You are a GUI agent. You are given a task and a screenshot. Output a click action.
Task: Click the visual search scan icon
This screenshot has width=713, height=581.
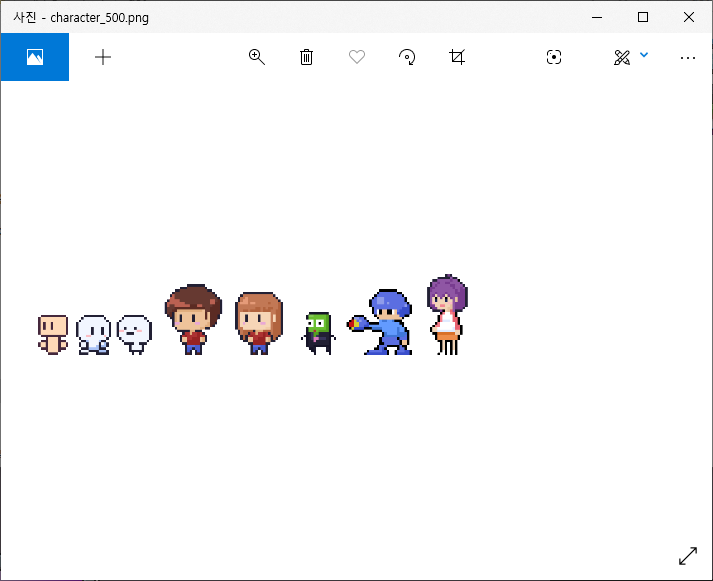click(x=553, y=57)
